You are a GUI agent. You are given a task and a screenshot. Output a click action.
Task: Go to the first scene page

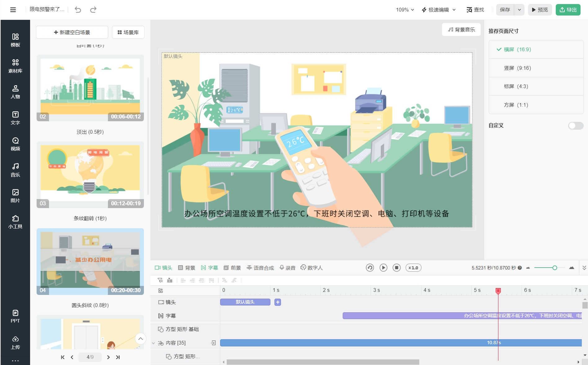[x=63, y=357]
